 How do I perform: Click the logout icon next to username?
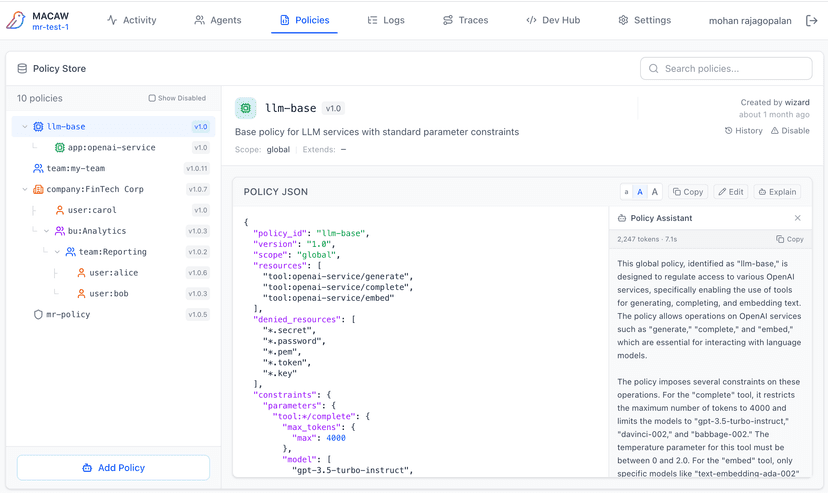pos(811,20)
